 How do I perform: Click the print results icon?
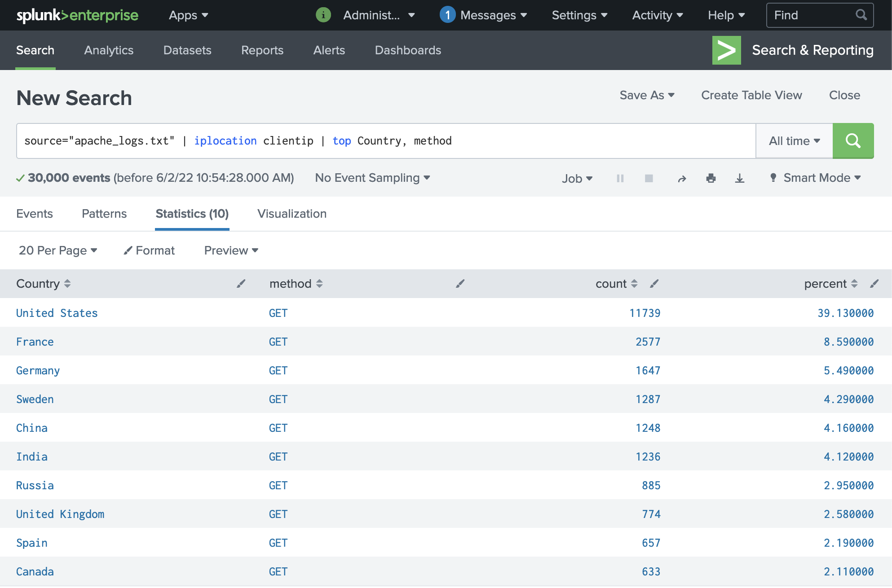[711, 179]
